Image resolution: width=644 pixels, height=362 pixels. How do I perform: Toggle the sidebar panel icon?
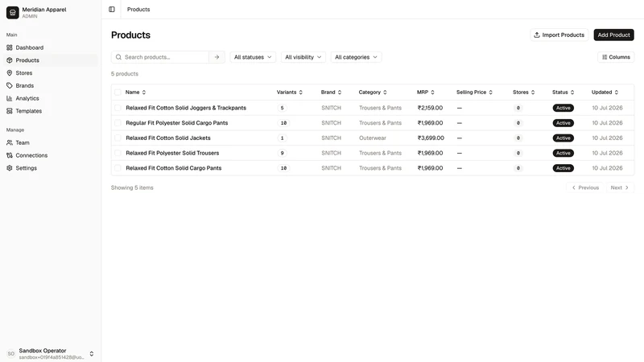[112, 10]
